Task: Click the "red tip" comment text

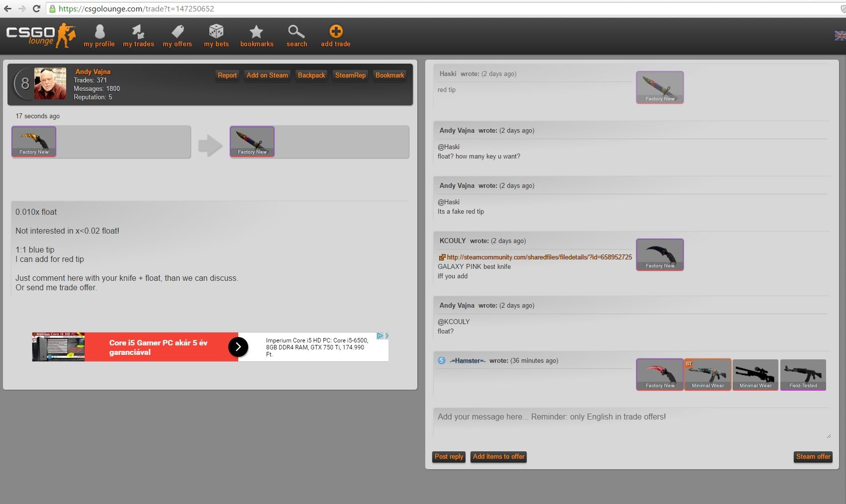Action: click(x=447, y=89)
